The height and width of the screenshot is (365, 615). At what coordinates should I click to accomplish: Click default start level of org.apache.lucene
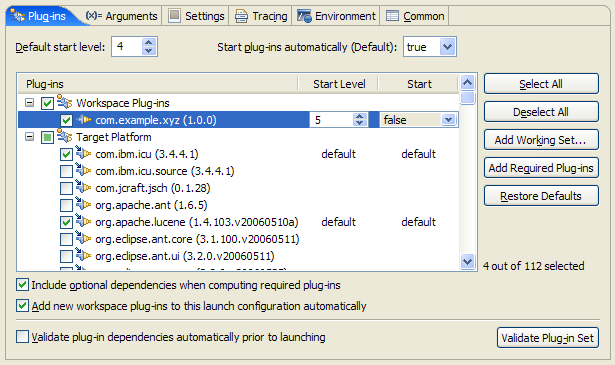pyautogui.click(x=338, y=222)
